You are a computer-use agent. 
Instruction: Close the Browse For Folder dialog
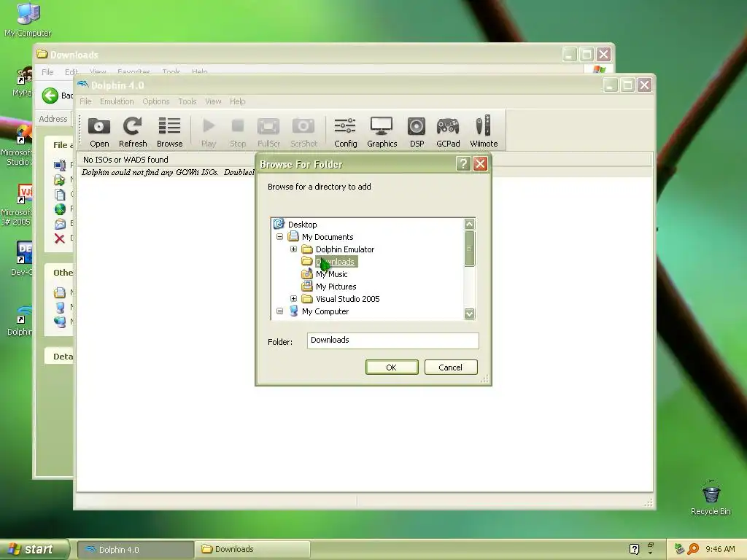click(x=480, y=164)
